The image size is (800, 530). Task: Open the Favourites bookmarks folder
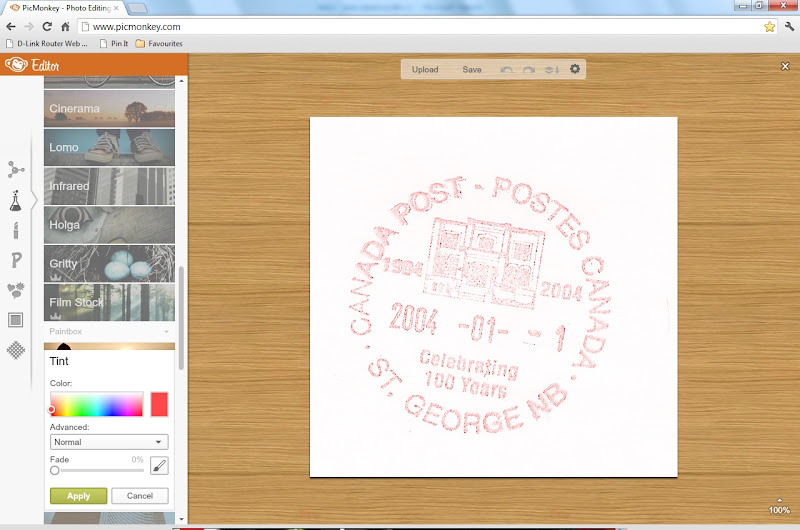tap(159, 43)
